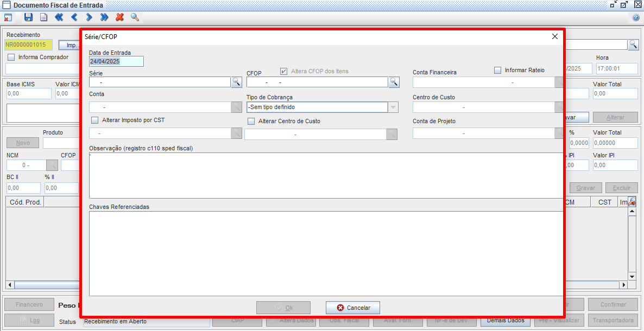
Task: Open the CFOP lookup magnifier
Action: pos(394,82)
